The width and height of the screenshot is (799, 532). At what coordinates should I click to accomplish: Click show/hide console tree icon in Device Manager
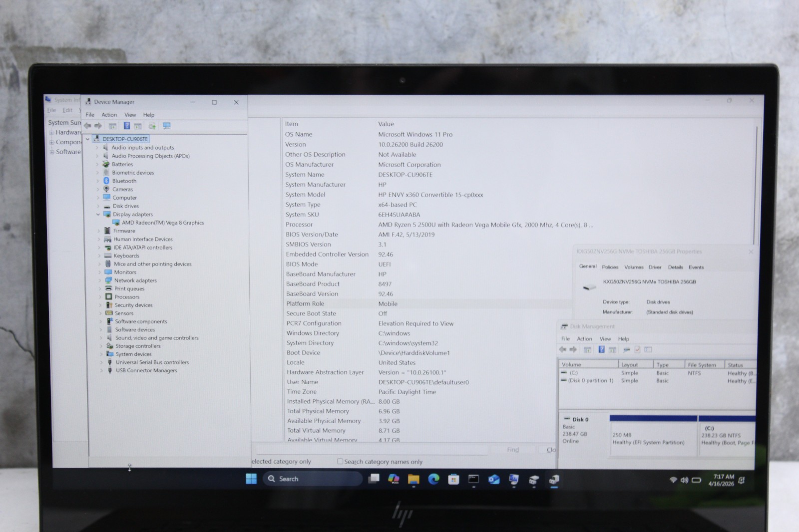click(x=113, y=126)
